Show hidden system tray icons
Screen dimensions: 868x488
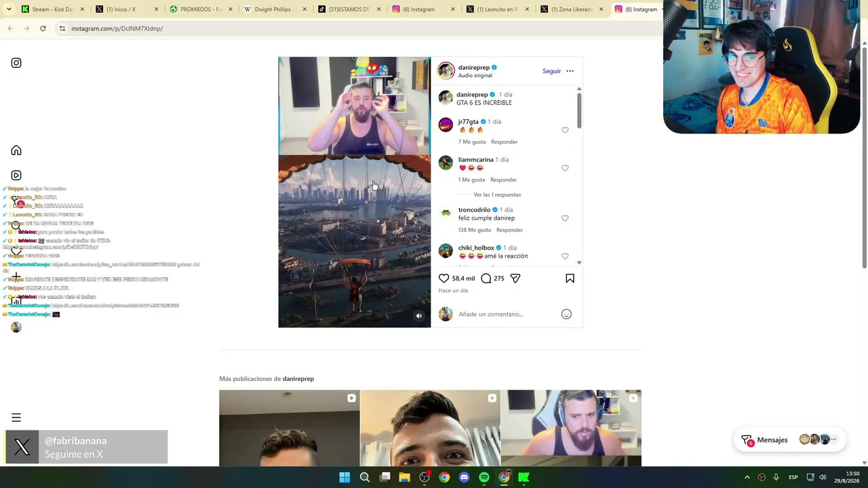(747, 477)
